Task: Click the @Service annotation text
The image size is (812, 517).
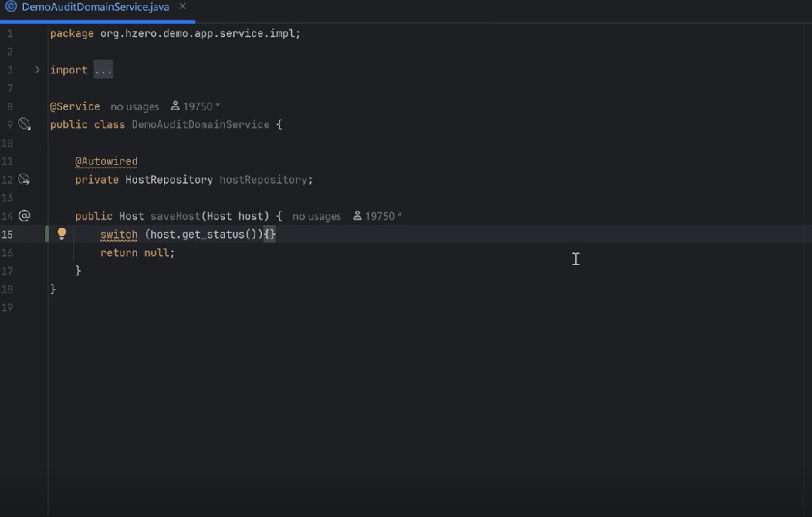Action: 75,106
